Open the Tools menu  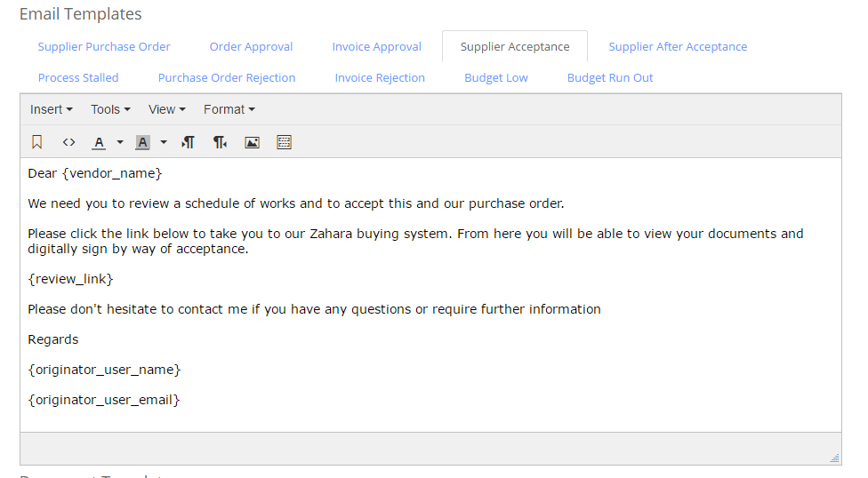click(110, 109)
